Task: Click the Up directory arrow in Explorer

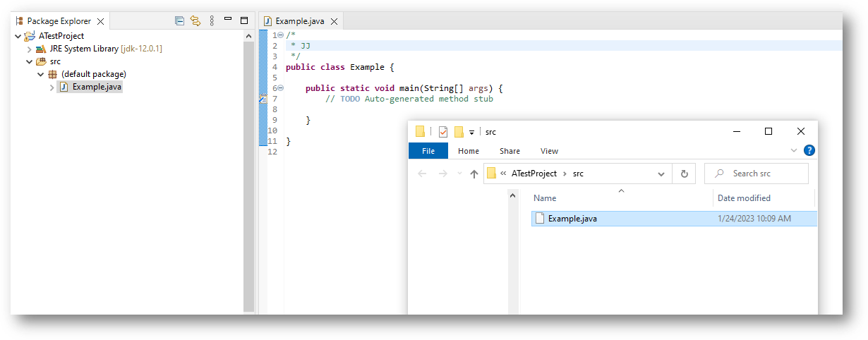Action: tap(474, 174)
